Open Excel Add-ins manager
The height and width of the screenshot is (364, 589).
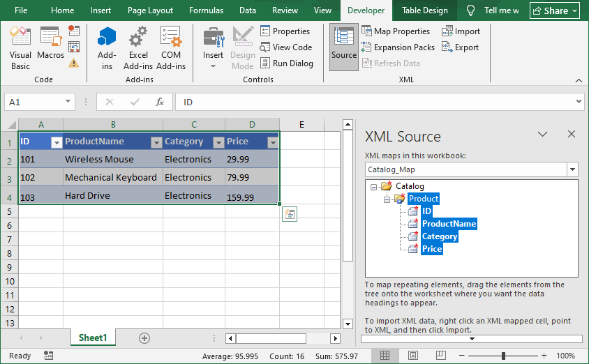pyautogui.click(x=138, y=48)
